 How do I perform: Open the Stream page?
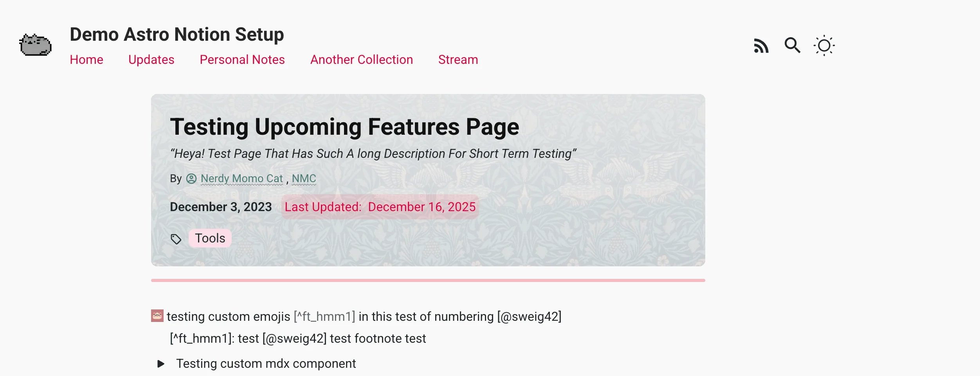(458, 60)
